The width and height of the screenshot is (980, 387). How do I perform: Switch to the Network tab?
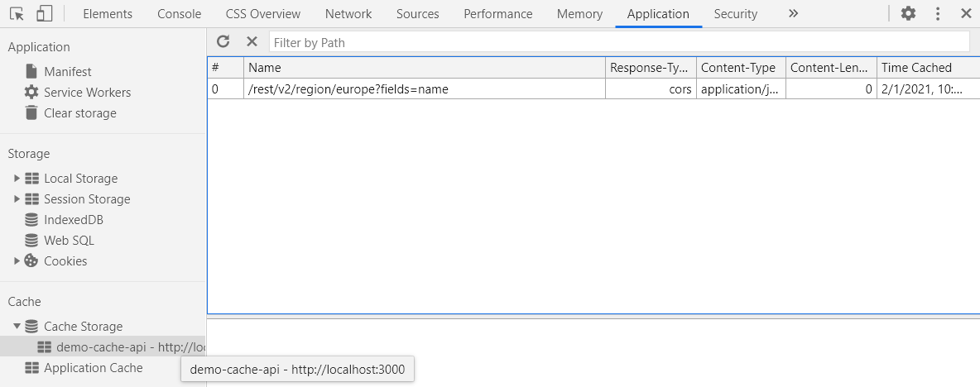(348, 14)
